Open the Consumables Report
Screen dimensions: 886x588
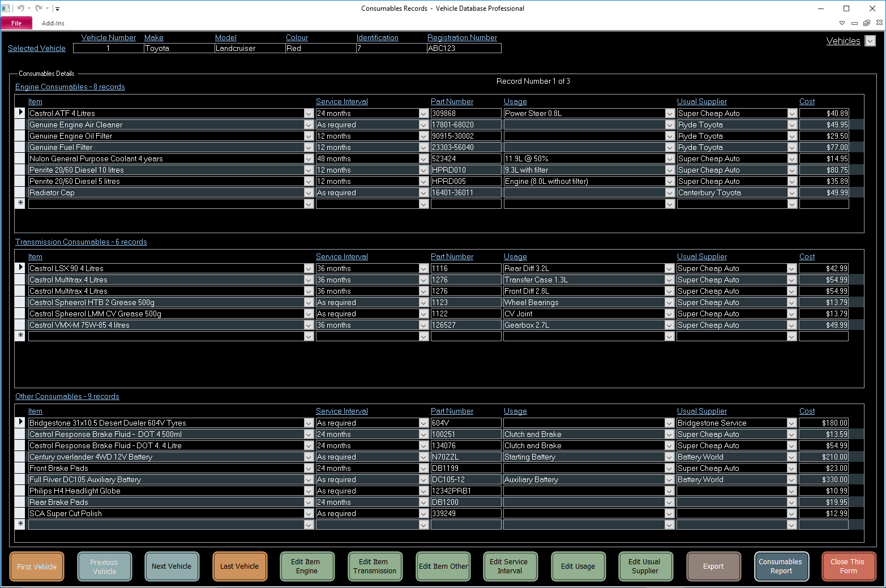coord(781,566)
